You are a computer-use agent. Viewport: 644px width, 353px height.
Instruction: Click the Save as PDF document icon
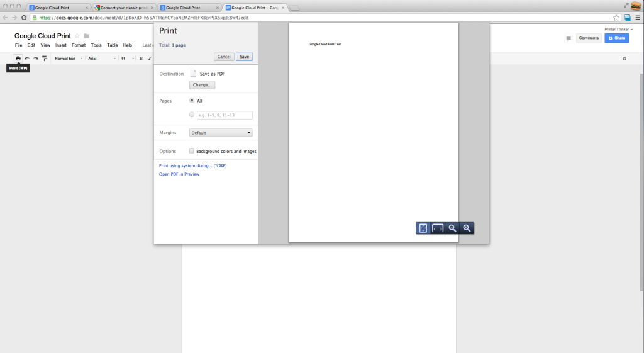pos(194,74)
